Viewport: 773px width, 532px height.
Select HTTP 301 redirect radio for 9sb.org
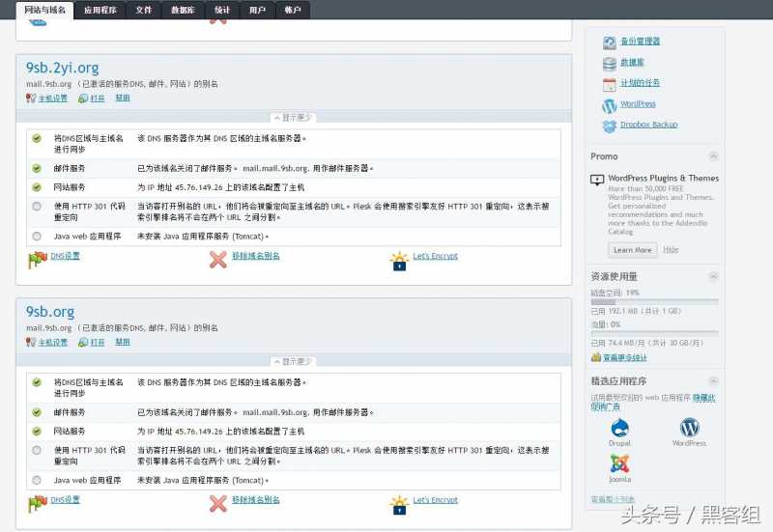pos(37,450)
